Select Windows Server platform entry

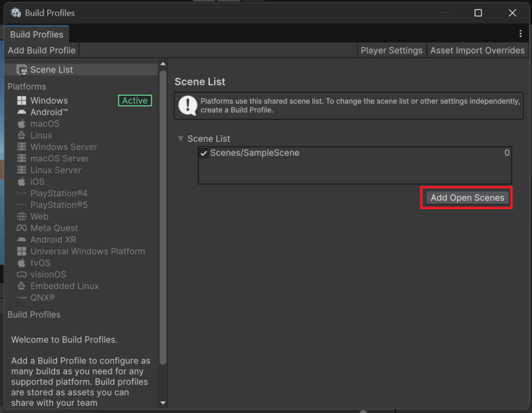pos(63,147)
